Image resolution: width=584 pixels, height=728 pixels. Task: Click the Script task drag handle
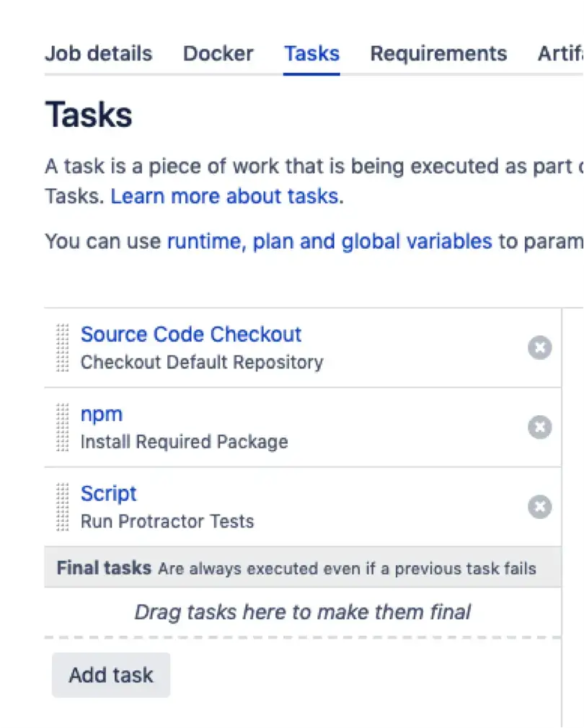pos(63,507)
